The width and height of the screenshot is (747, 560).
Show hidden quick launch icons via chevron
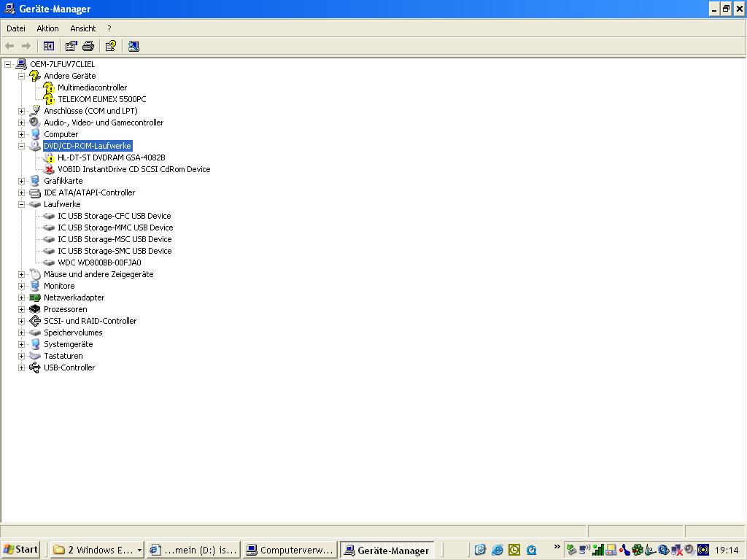pos(557,547)
